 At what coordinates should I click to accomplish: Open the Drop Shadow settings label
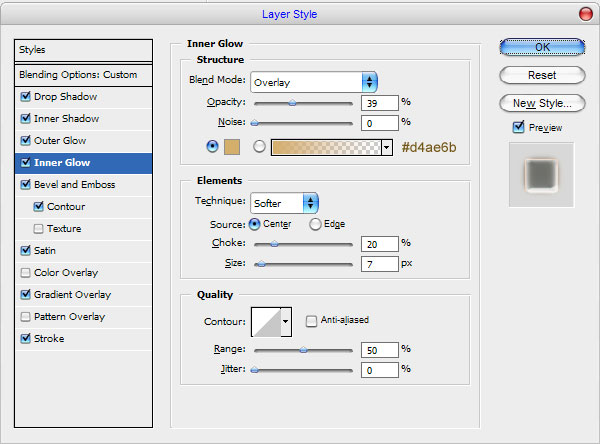click(65, 96)
